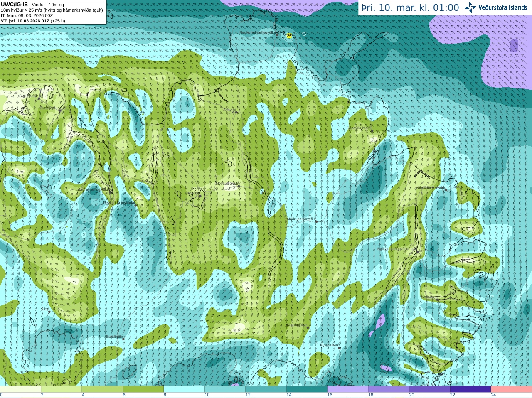This screenshot has height=398, width=532.
Task: Click the pink above-24 m/s legend swatch
Action: [512, 389]
